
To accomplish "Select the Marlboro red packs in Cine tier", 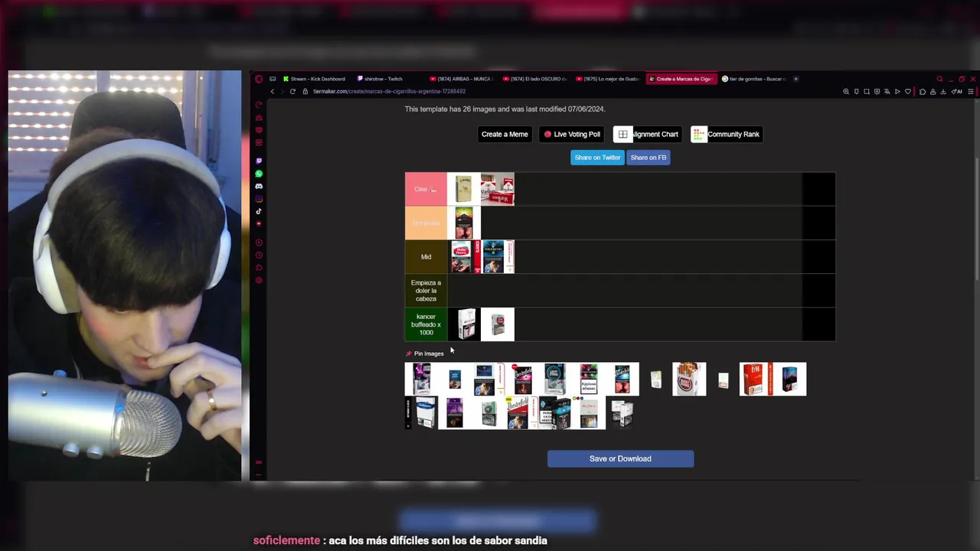I will [498, 189].
